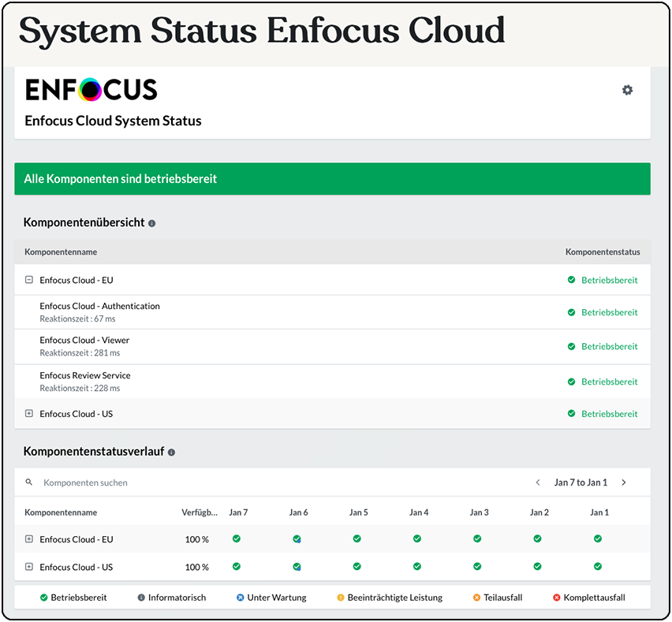Click Jan 1 status check for Enfocus Cloud - US
Screen dimensions: 672x622
(598, 567)
